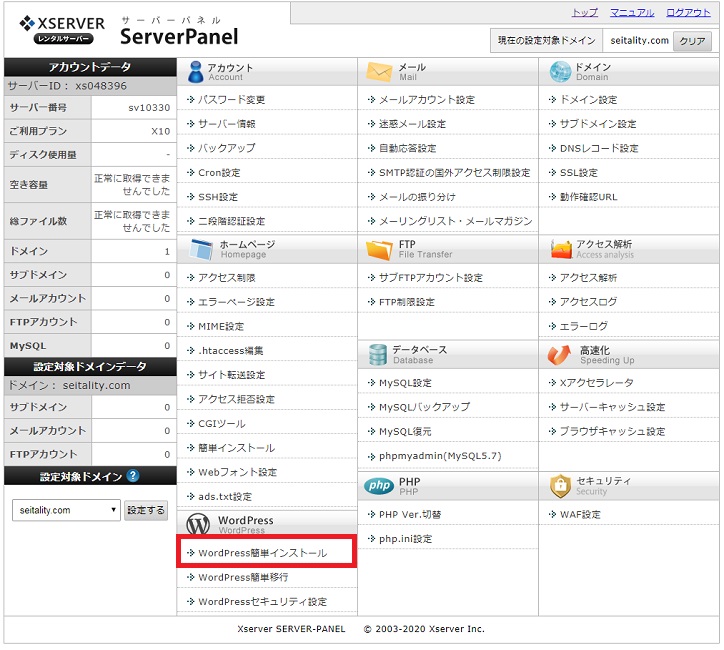The image size is (724, 650).
Task: Open FTP制限設定
Action: (x=407, y=302)
